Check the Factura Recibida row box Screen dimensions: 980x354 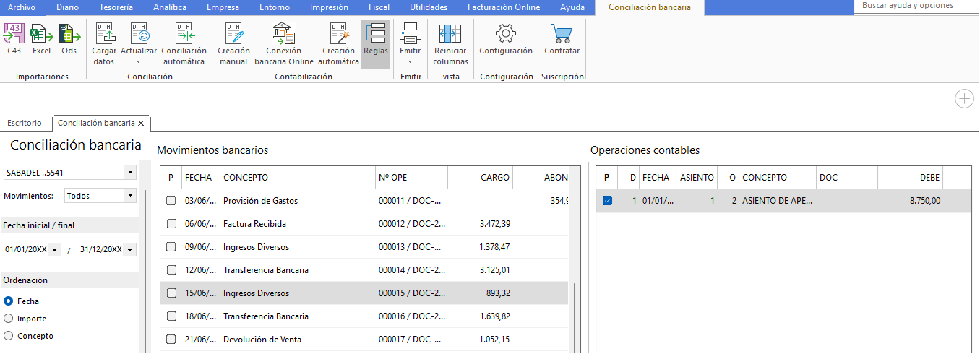pyautogui.click(x=171, y=224)
